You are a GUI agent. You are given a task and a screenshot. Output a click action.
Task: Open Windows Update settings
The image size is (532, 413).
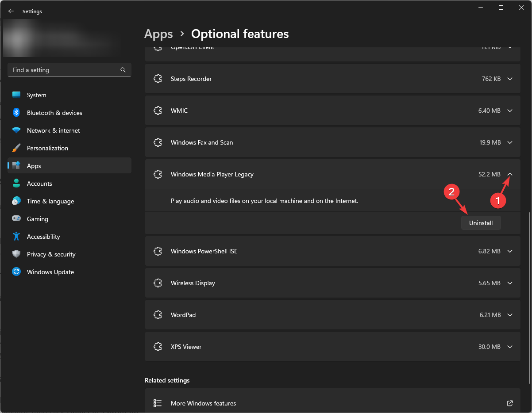(69, 272)
